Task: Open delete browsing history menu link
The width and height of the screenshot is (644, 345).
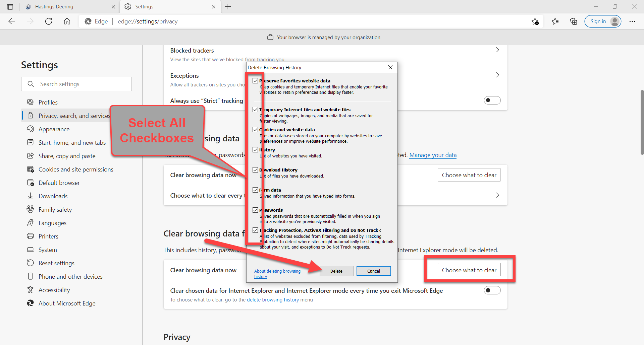Action: click(273, 300)
